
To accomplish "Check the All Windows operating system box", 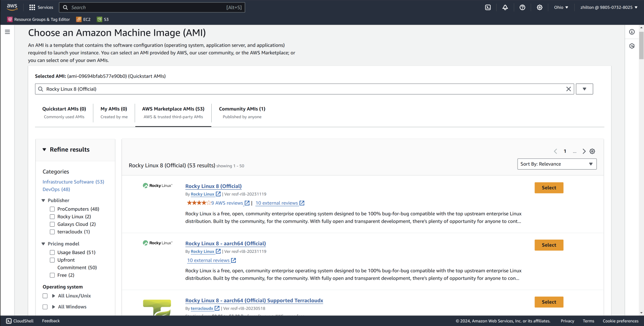I will click(45, 307).
